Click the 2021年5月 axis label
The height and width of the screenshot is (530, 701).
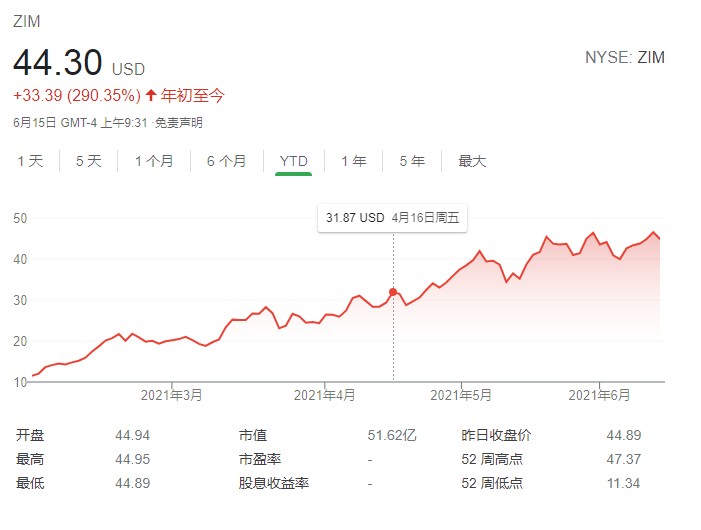pos(461,395)
